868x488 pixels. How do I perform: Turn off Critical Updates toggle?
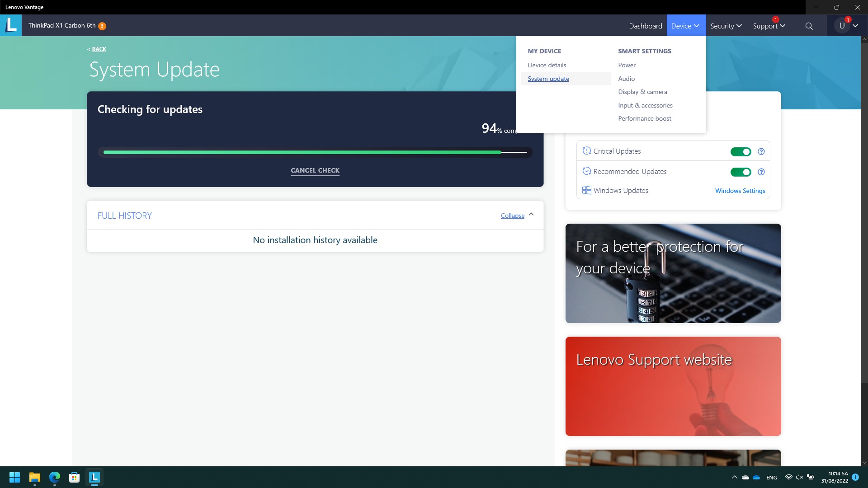pos(741,152)
